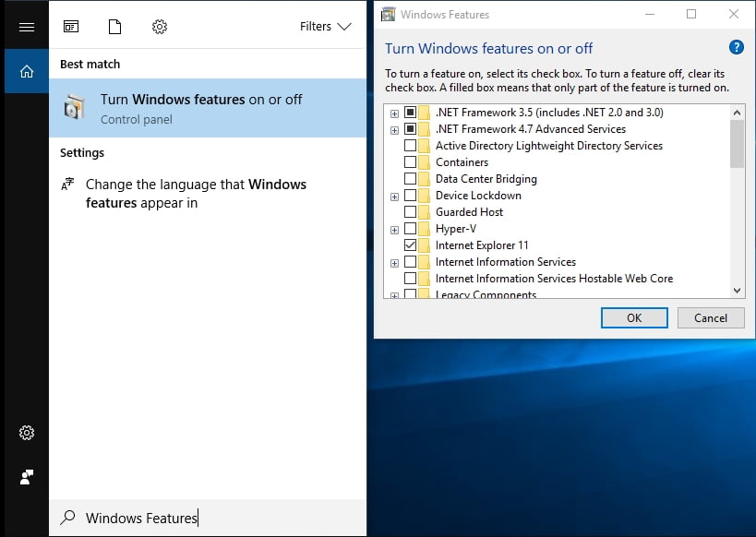Click the Feedback person icon in sidebar
The height and width of the screenshot is (537, 756).
point(26,477)
